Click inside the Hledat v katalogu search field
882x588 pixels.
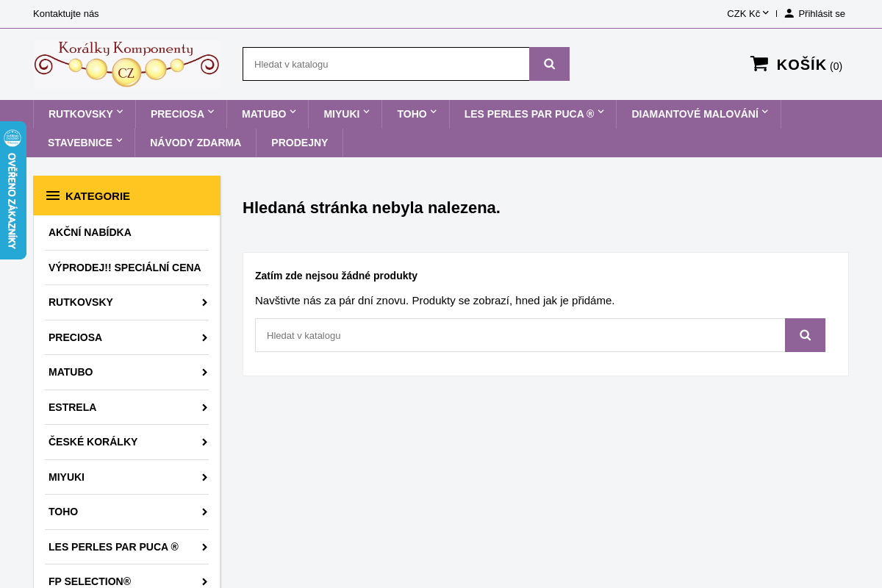coord(386,64)
